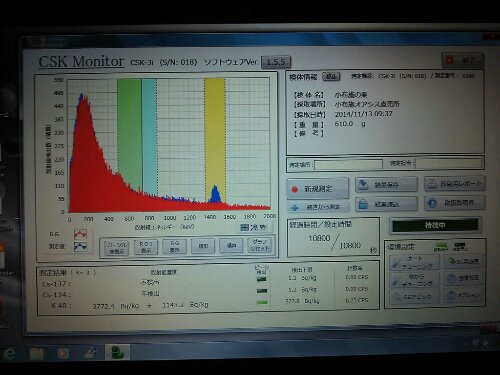Toggle ROI display button
The image size is (500, 375).
click(146, 247)
